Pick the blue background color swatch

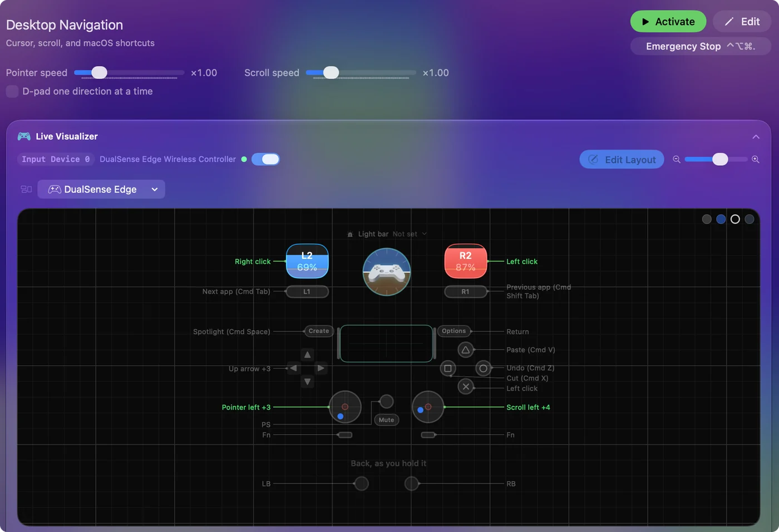[x=721, y=219]
